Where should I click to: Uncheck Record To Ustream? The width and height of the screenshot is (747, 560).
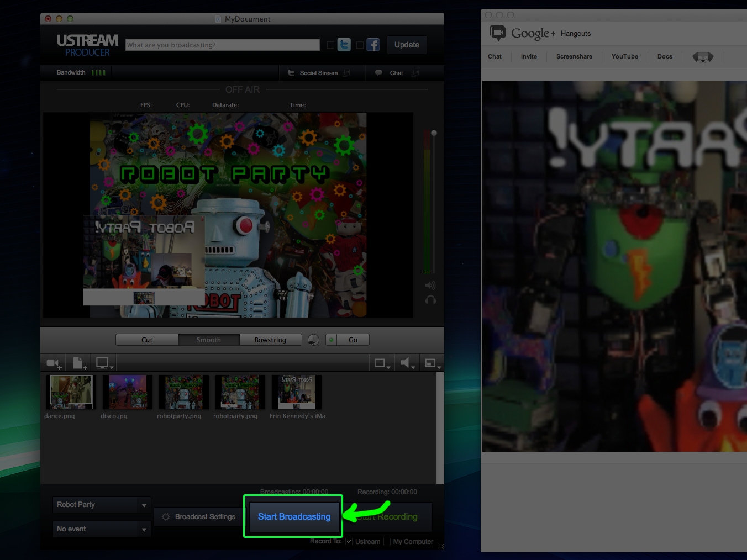pyautogui.click(x=349, y=542)
